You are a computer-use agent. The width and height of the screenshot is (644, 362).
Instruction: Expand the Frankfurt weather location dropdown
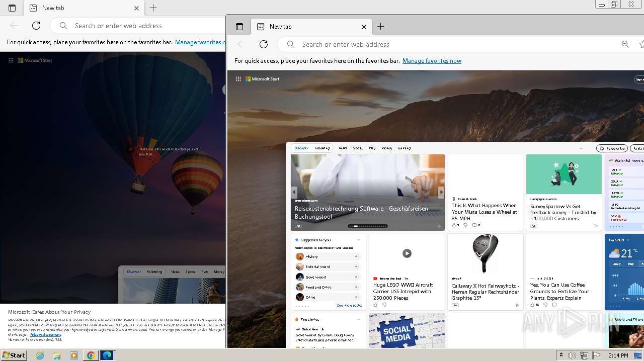tap(628, 240)
